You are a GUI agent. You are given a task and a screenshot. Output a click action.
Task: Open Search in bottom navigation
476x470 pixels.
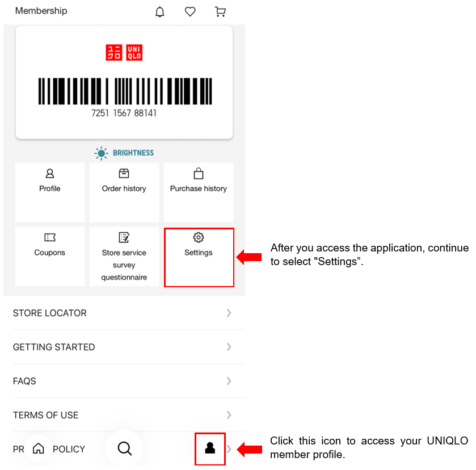[x=124, y=448]
